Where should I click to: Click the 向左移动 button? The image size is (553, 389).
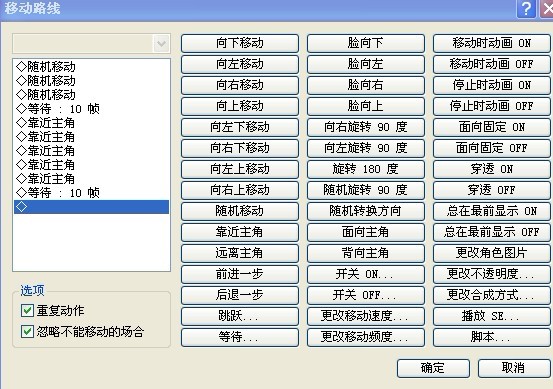[240, 64]
